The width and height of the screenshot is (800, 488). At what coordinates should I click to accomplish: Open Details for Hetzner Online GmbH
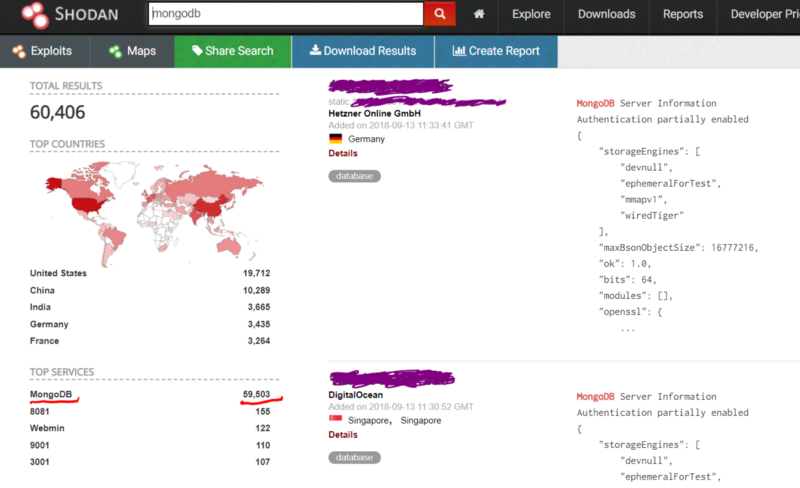(x=343, y=153)
